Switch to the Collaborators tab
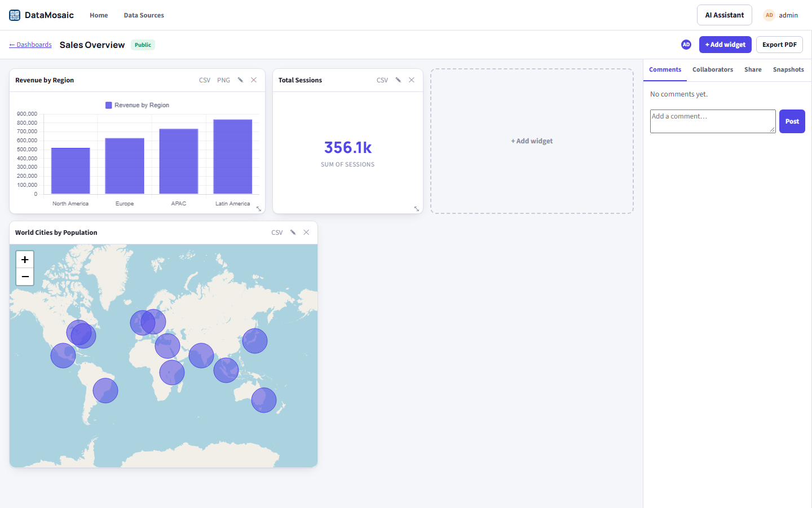This screenshot has height=508, width=812. (713, 69)
